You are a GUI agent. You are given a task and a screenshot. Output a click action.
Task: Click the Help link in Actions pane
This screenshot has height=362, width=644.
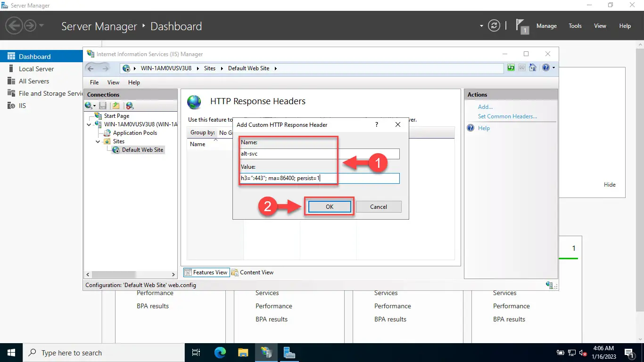point(484,128)
